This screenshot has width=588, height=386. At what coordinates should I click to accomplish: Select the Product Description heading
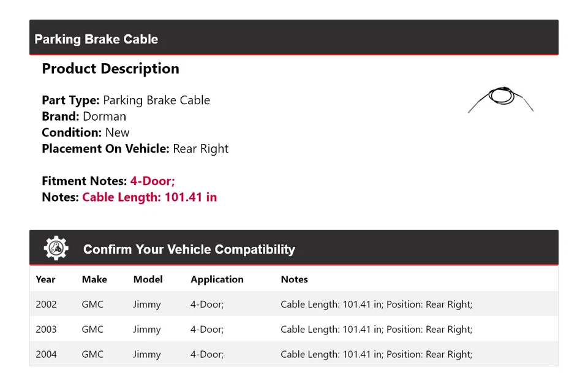point(110,69)
